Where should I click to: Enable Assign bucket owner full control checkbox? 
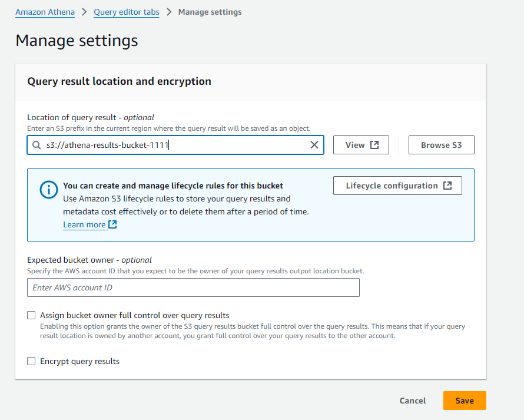point(31,315)
